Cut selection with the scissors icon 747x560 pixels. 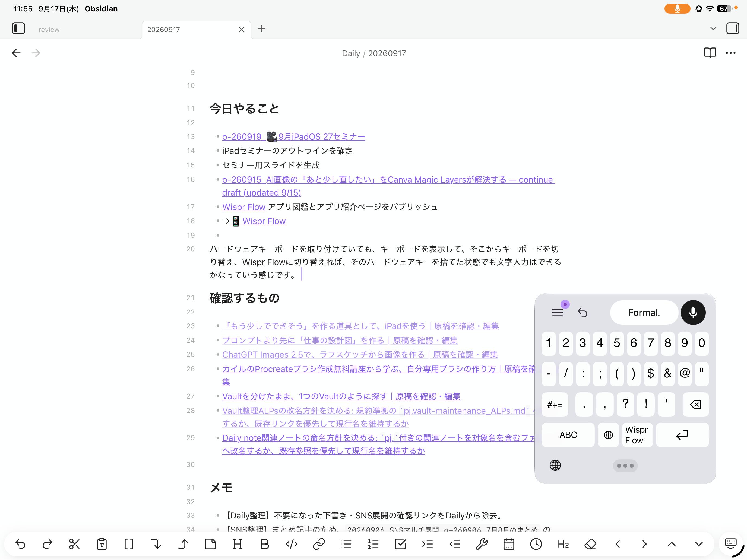coord(74,544)
